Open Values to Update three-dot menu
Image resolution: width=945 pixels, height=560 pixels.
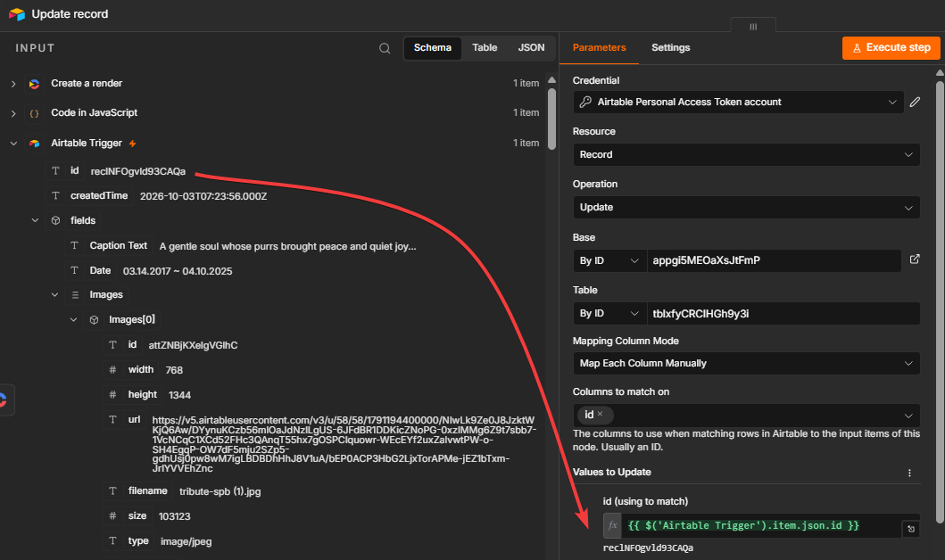click(x=909, y=473)
